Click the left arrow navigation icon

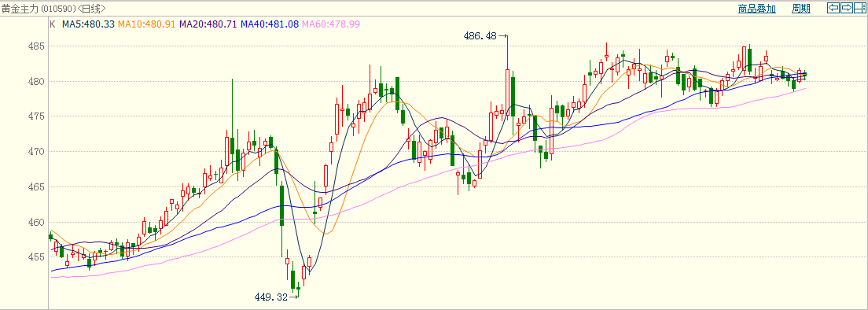833,8
